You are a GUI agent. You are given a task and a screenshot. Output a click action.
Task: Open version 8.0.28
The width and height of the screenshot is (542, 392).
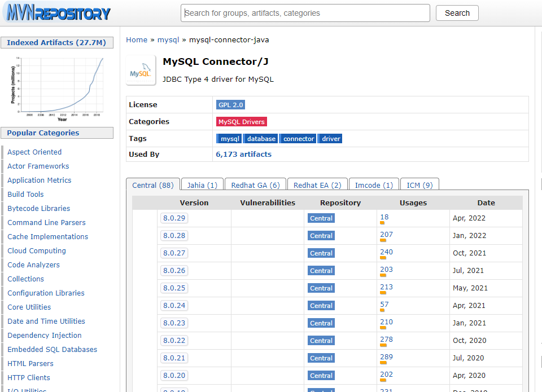174,236
